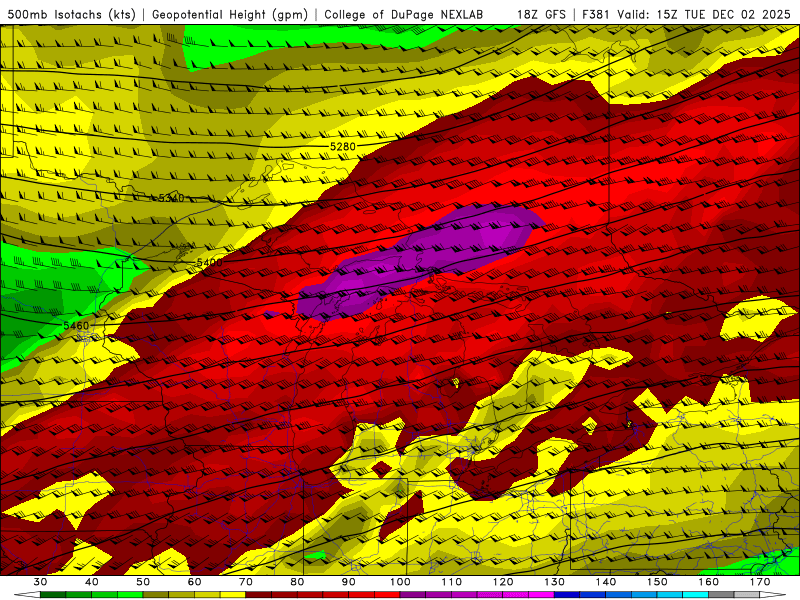Click the '18Z GFS' model run label
Viewport: 800px width, 600px height.
point(541,15)
